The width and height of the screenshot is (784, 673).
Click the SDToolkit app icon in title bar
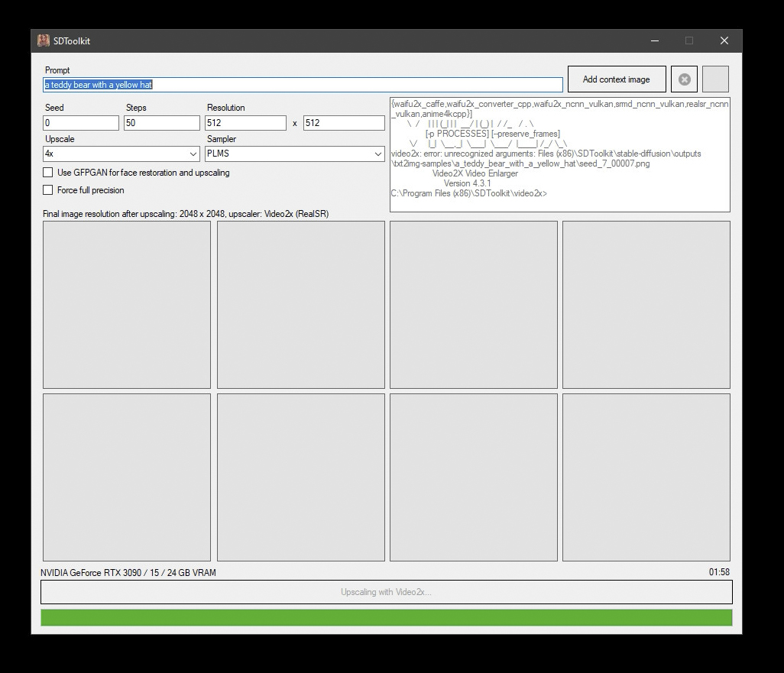click(x=44, y=41)
